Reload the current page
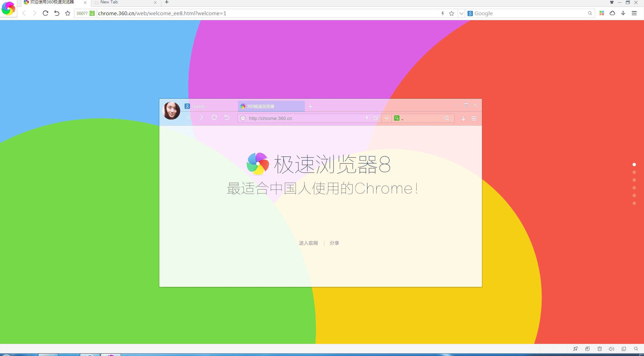Image resolution: width=644 pixels, height=356 pixels. [x=45, y=13]
